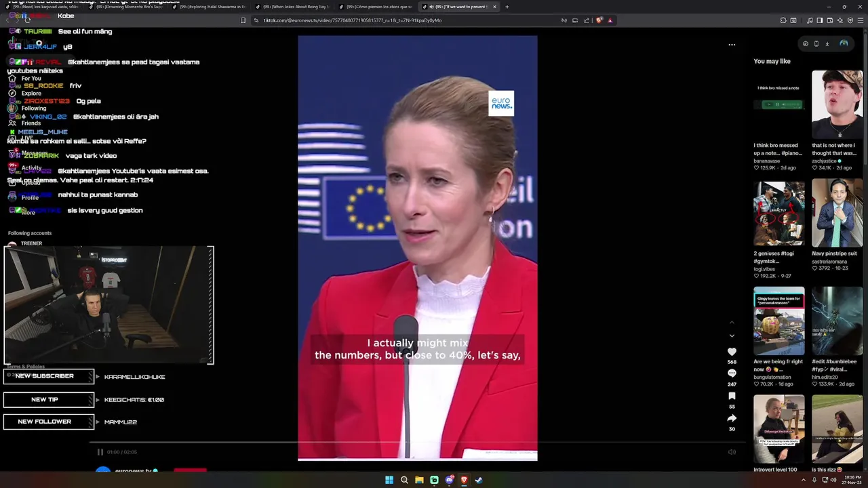868x488 pixels.
Task: Open the 'Introvert level 100' video thumbnail
Action: pyautogui.click(x=778, y=429)
